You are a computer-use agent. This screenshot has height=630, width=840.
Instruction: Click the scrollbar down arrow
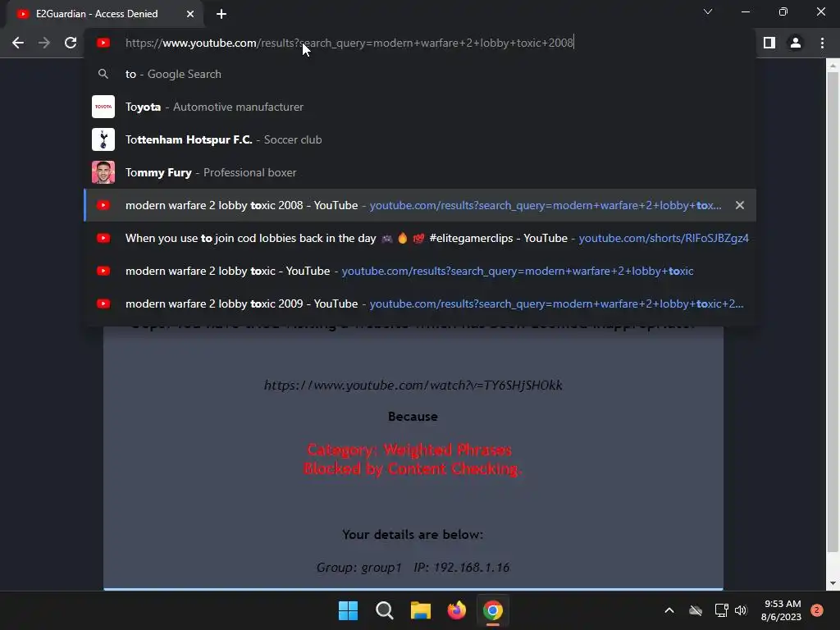[833, 584]
